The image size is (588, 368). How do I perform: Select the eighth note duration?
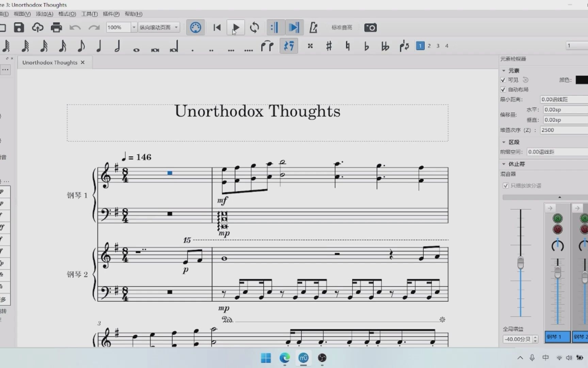click(81, 46)
